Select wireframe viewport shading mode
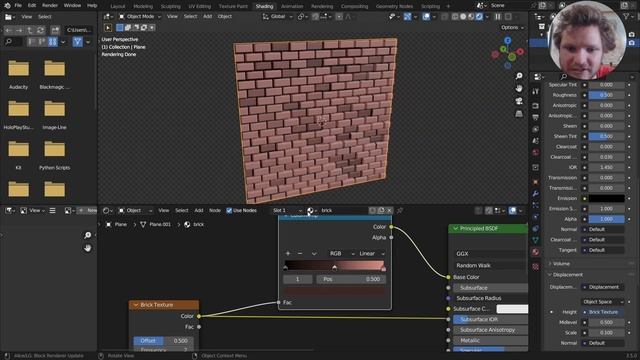 pyautogui.click(x=455, y=17)
